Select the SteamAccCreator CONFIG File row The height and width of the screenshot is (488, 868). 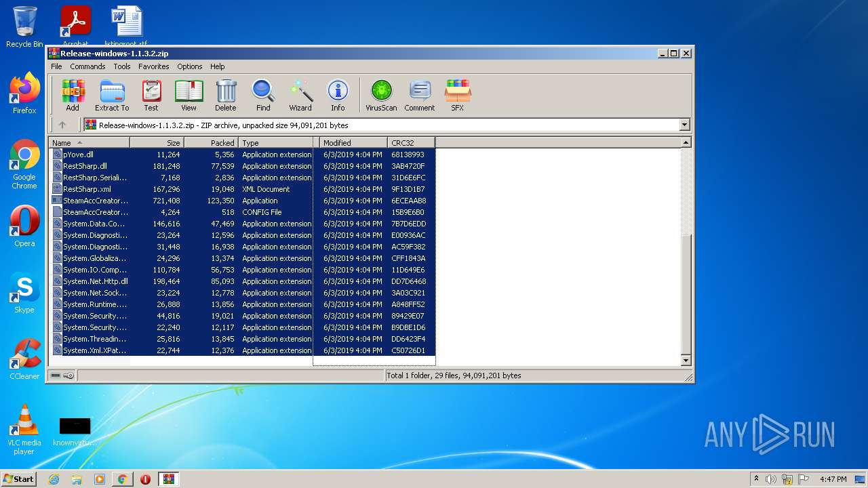[243, 212]
